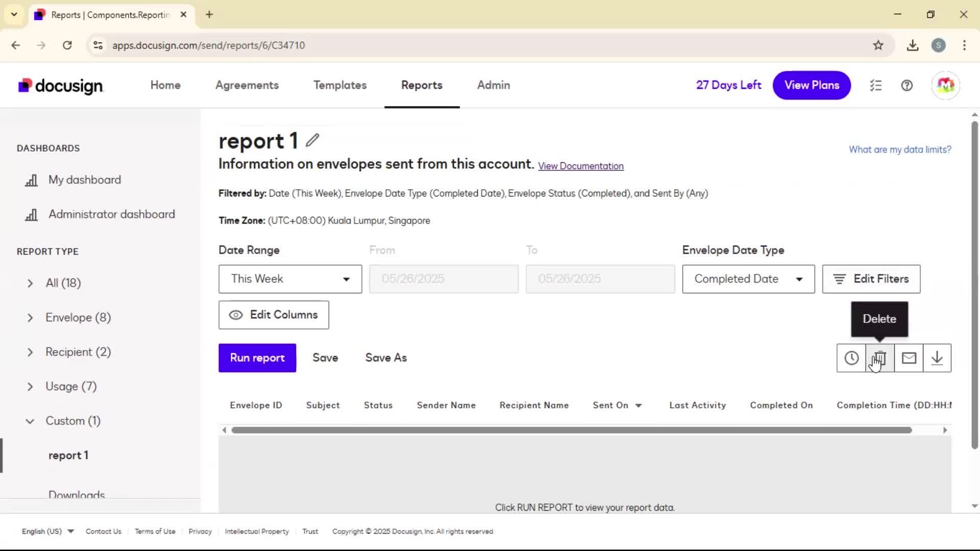Click the left arrow of table scrollbar
980x551 pixels.
click(x=224, y=430)
